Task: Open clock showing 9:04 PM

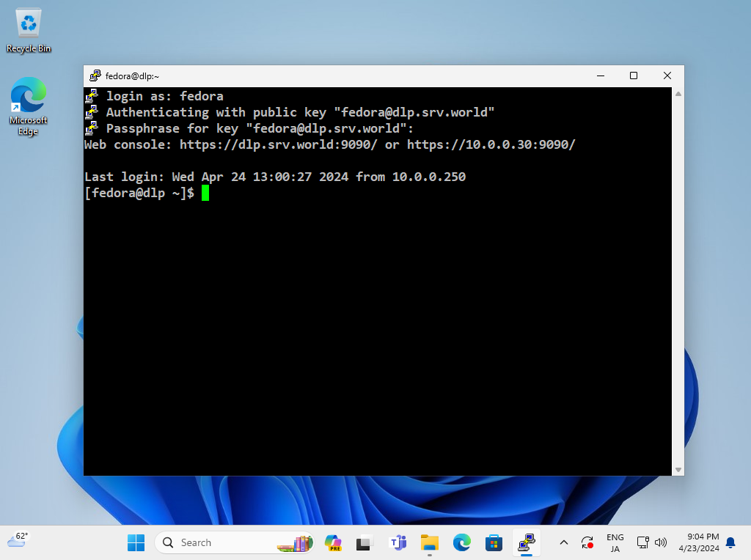Action: 699,542
